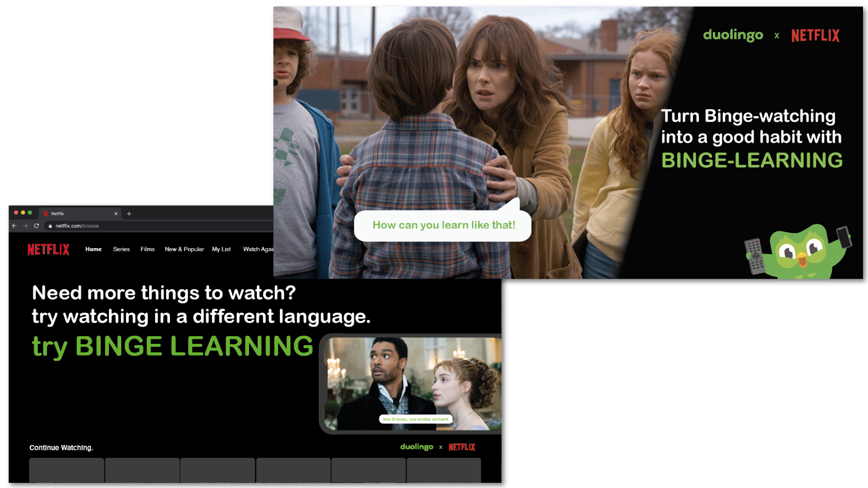Select the Netflix browser tab
Viewport: 868px width, 488px height.
point(80,214)
